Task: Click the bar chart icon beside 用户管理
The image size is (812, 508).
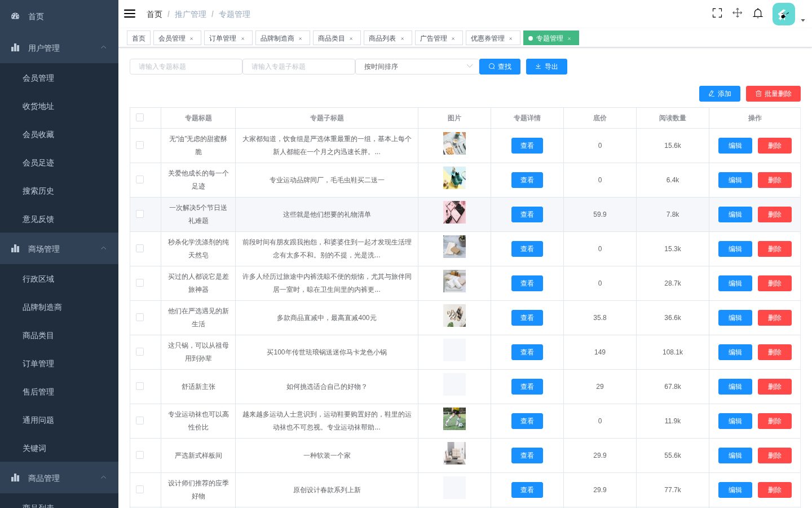Action: point(15,48)
